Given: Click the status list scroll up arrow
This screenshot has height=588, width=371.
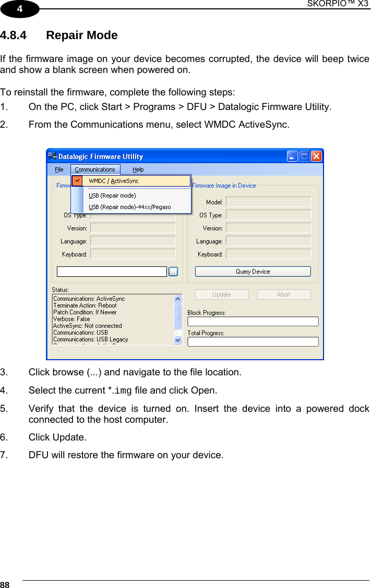Looking at the screenshot, I should [x=178, y=299].
